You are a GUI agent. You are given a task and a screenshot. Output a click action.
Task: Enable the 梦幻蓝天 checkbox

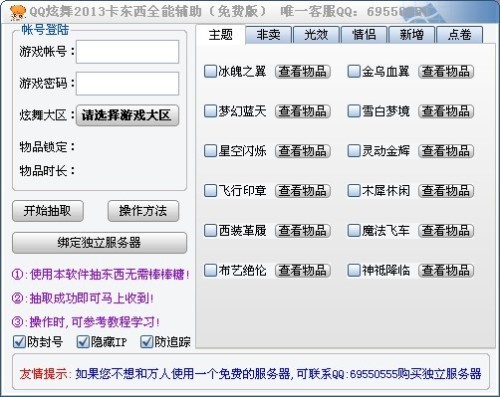(x=210, y=111)
